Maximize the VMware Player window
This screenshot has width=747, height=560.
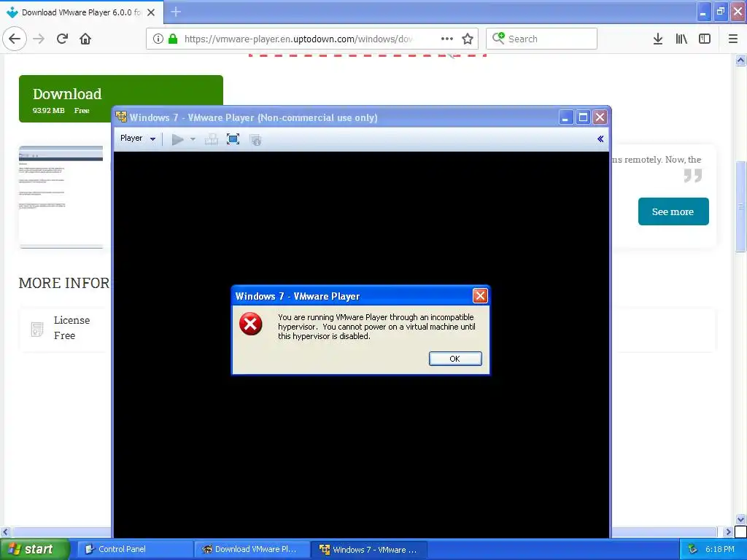pyautogui.click(x=583, y=117)
